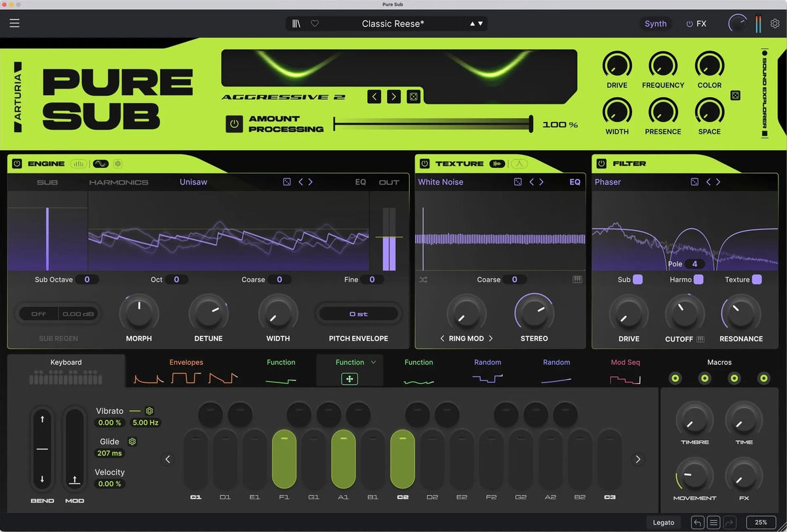Screen dimensions: 787x532
Task: Open the preset library browser icon
Action: tap(296, 24)
